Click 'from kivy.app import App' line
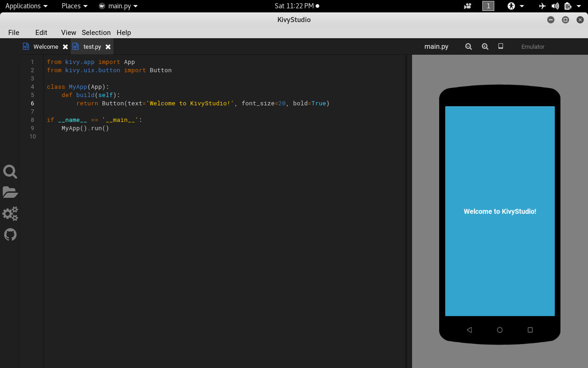This screenshot has width=588, height=368. tap(91, 62)
